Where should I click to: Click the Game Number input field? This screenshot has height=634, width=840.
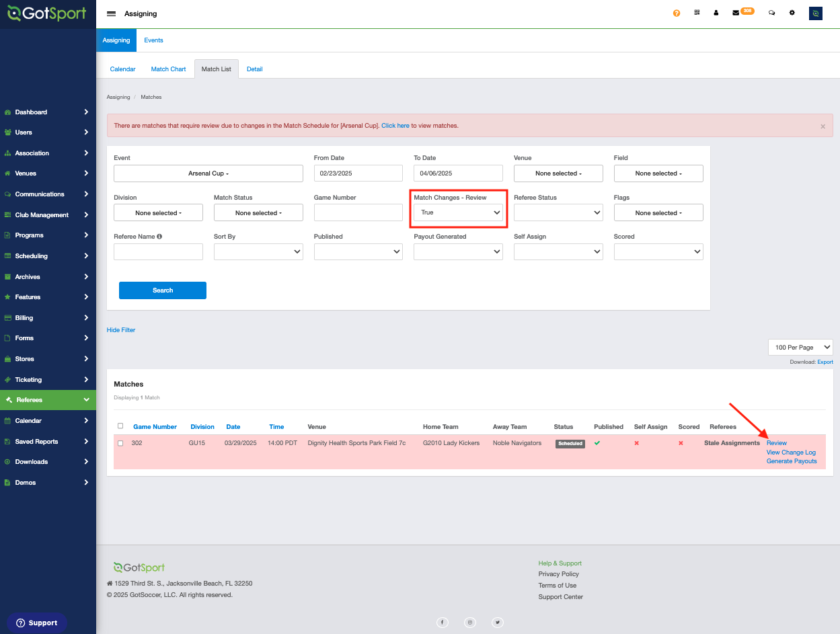358,212
